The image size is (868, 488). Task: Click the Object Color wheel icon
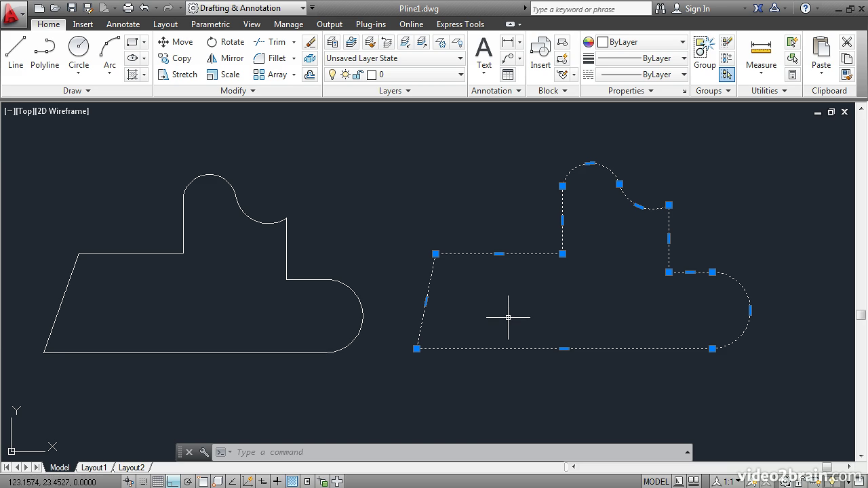(589, 42)
